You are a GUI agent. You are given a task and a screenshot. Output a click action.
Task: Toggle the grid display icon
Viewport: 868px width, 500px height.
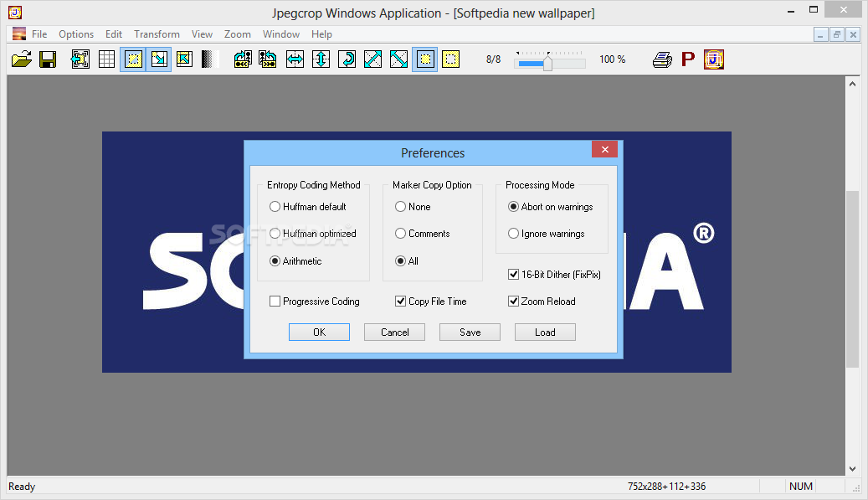[106, 59]
